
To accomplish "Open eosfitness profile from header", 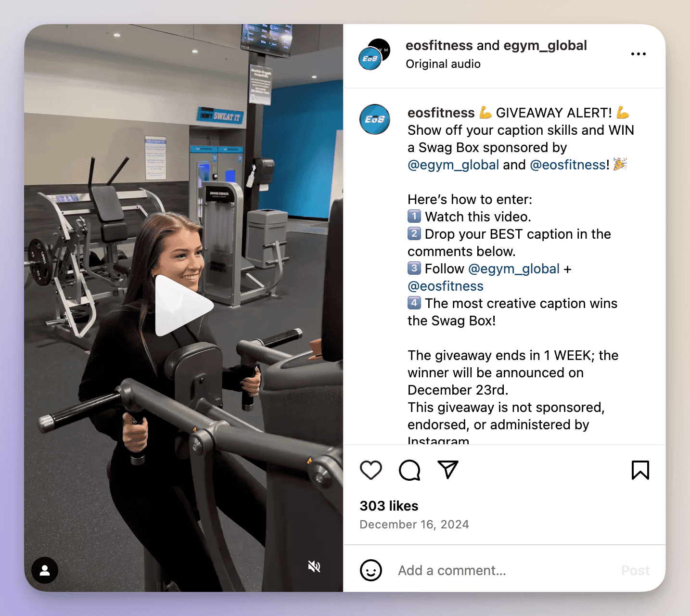I will (439, 45).
